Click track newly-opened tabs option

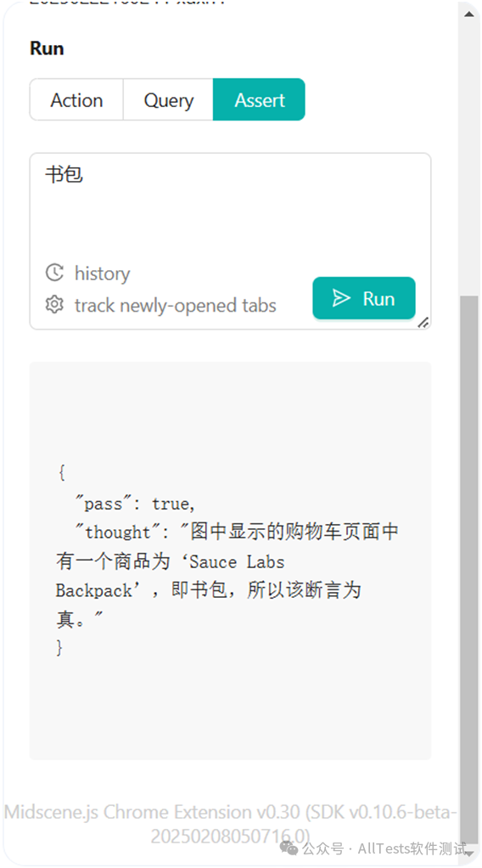176,305
